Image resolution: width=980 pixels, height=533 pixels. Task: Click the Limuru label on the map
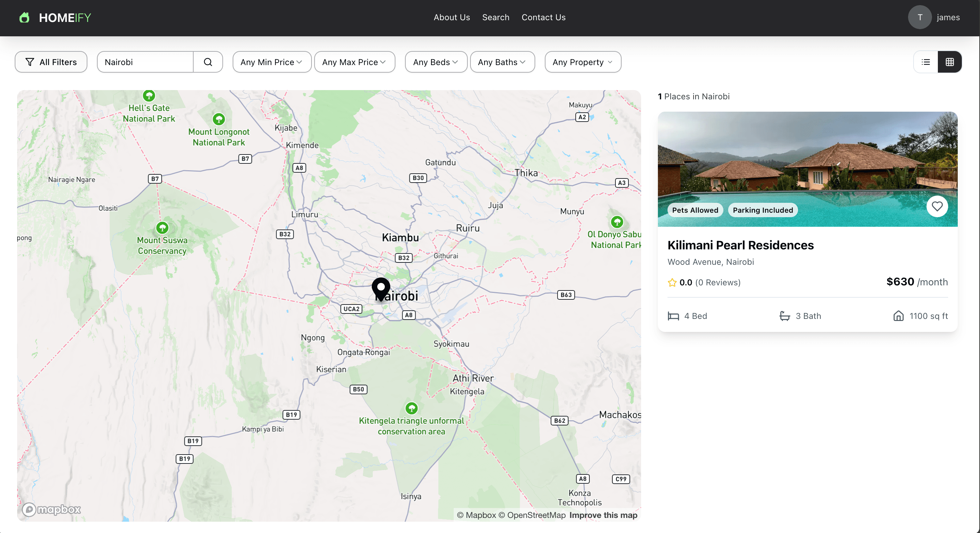coord(305,214)
